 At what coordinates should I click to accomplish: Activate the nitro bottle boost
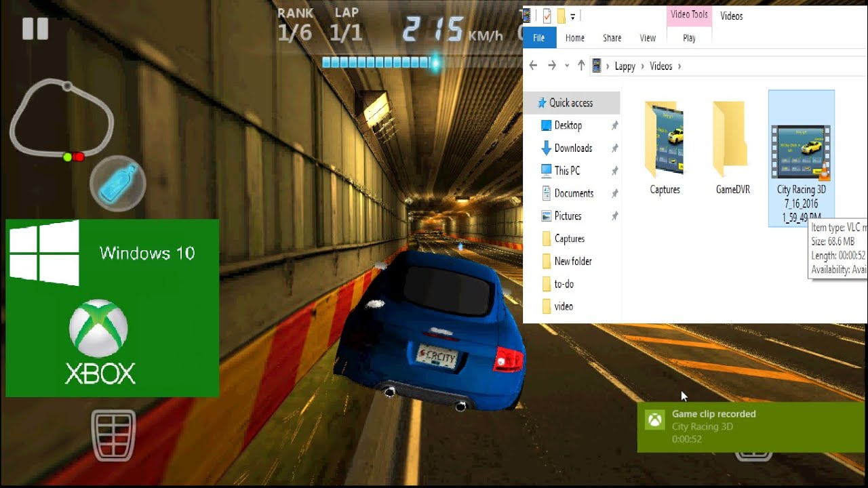[x=118, y=184]
